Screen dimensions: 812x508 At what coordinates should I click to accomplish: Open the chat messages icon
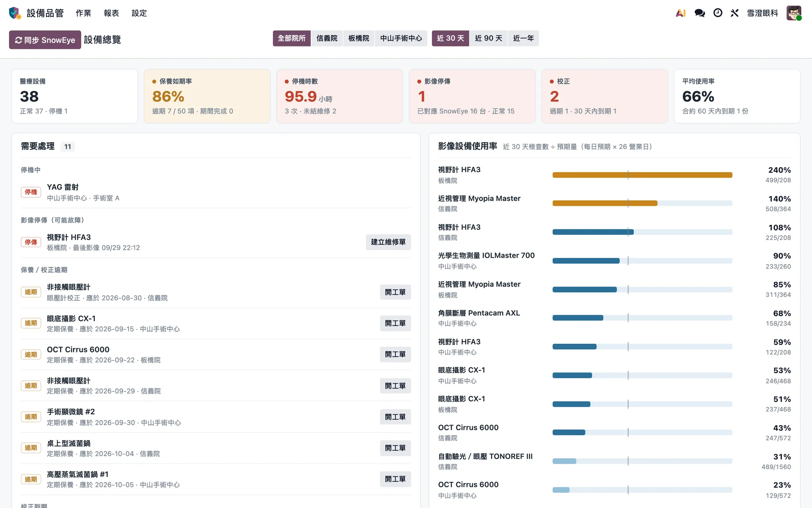click(700, 13)
